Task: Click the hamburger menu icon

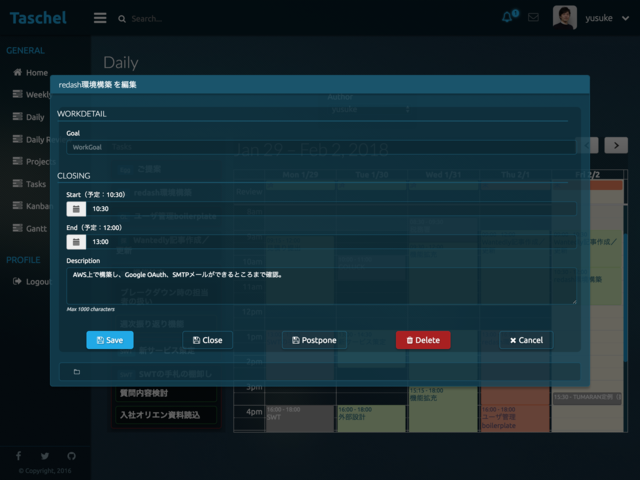Action: (x=100, y=18)
